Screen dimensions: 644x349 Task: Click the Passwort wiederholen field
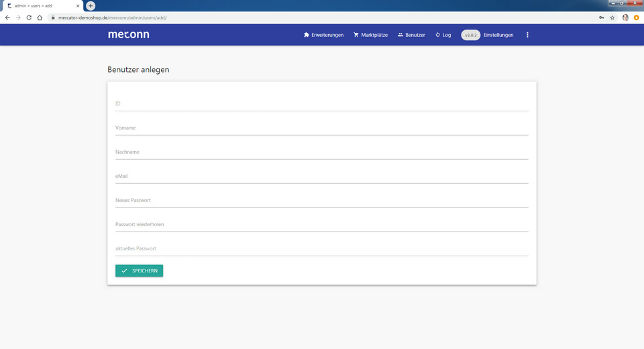tap(321, 225)
